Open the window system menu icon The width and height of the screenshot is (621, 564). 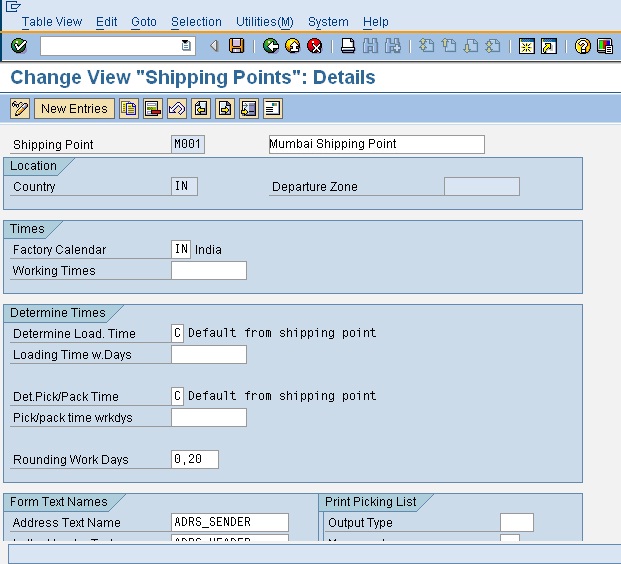click(x=13, y=6)
